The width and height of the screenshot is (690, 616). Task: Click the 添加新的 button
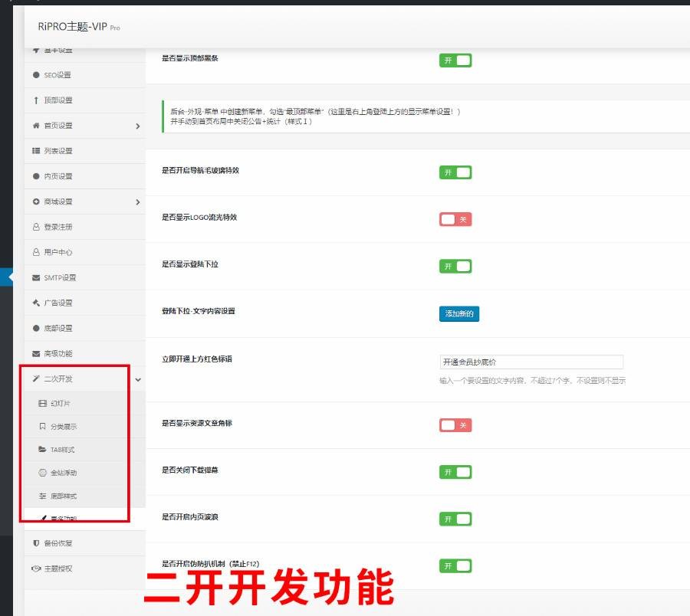(459, 313)
